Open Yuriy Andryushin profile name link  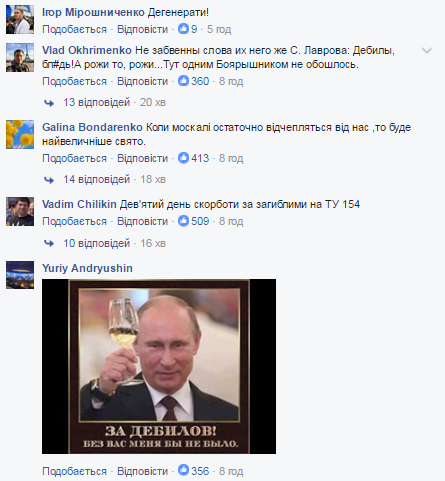[x=87, y=268]
